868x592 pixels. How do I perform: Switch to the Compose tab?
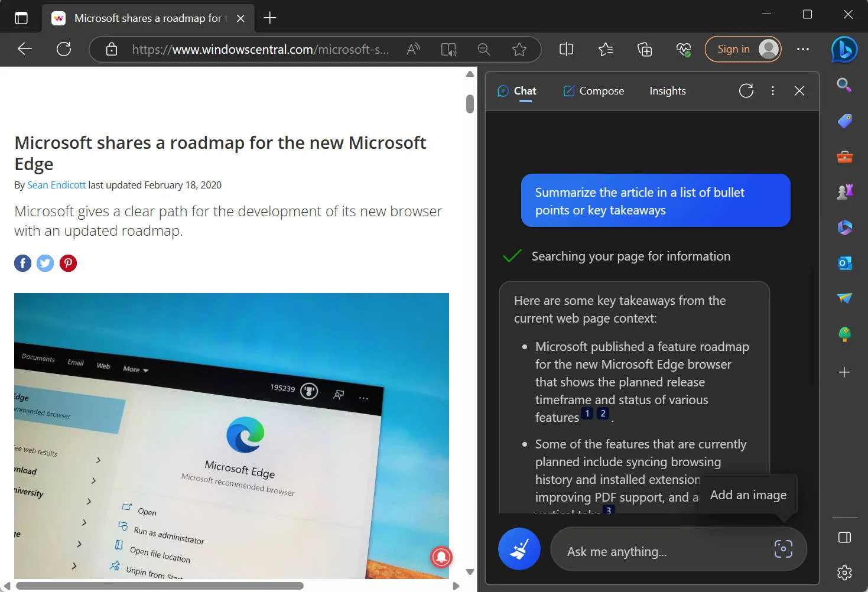click(x=593, y=90)
